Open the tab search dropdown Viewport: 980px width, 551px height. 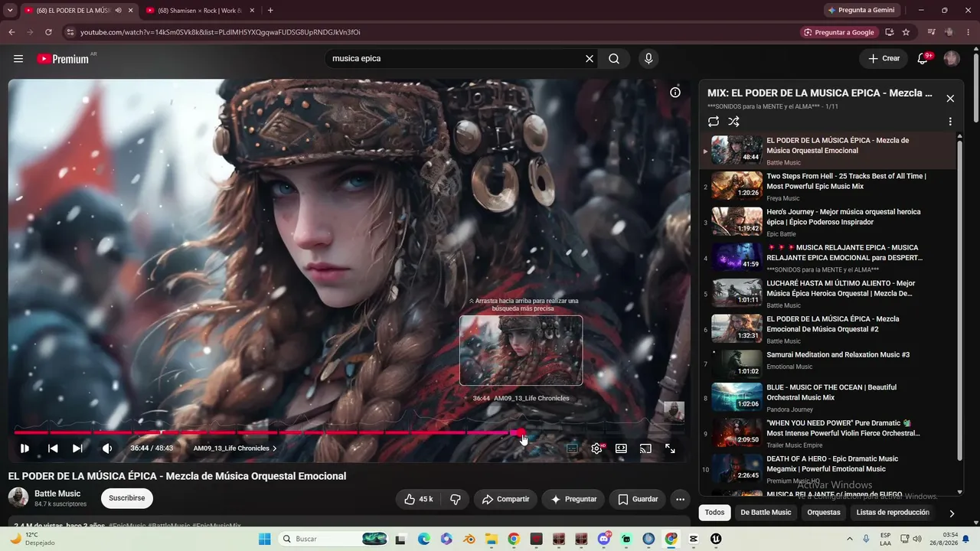(10, 11)
